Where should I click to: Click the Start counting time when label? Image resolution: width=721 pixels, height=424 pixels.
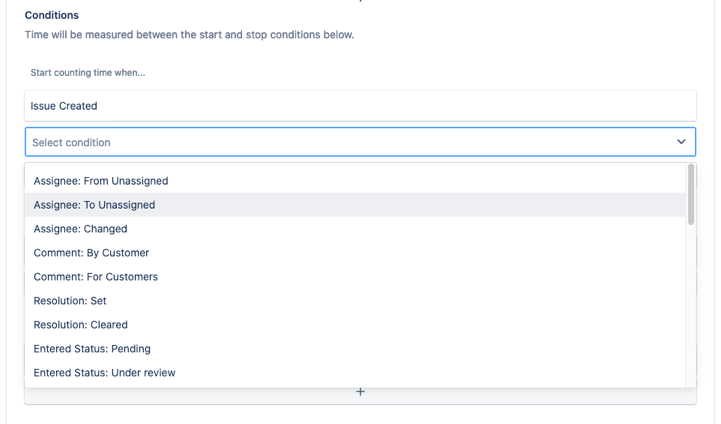88,73
